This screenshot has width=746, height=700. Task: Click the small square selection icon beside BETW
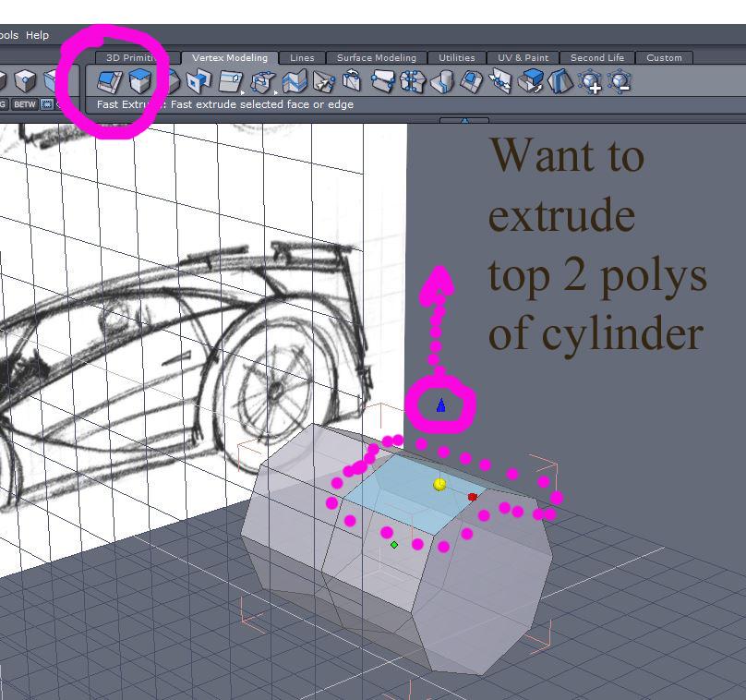[46, 104]
